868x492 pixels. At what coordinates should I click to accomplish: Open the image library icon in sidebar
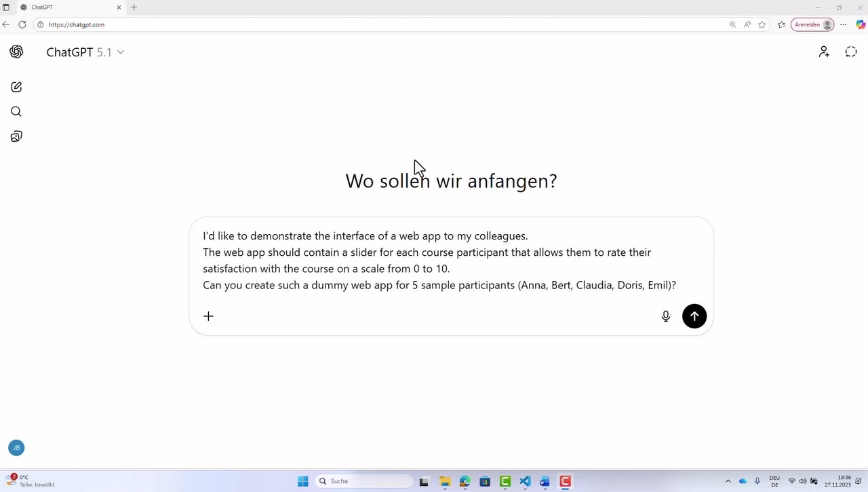pyautogui.click(x=16, y=136)
